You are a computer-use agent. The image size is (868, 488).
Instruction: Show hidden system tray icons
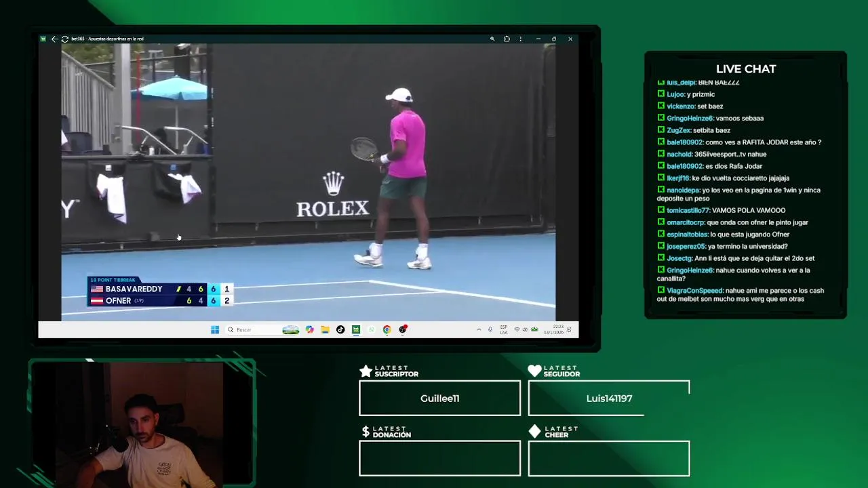point(479,329)
